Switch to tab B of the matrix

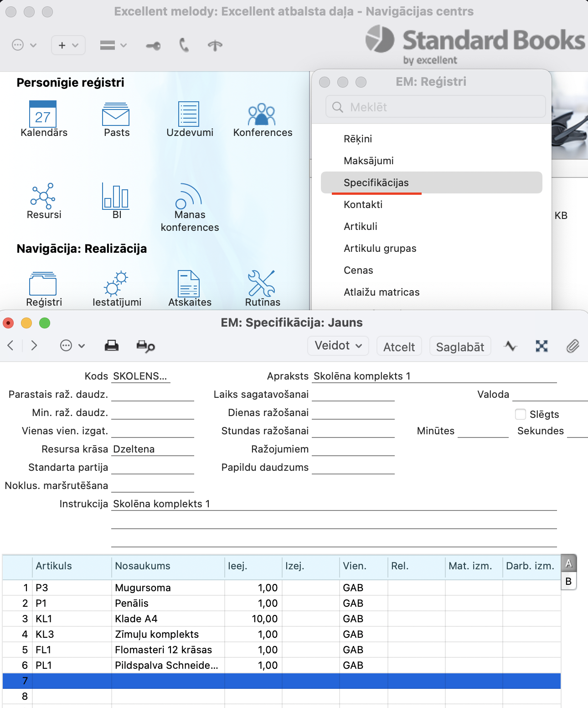click(568, 582)
